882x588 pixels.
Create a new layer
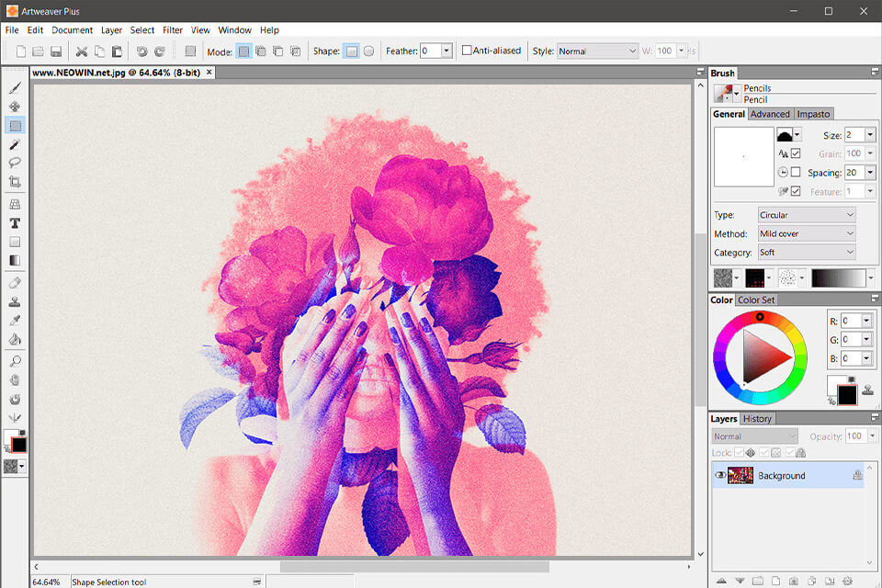(x=775, y=581)
